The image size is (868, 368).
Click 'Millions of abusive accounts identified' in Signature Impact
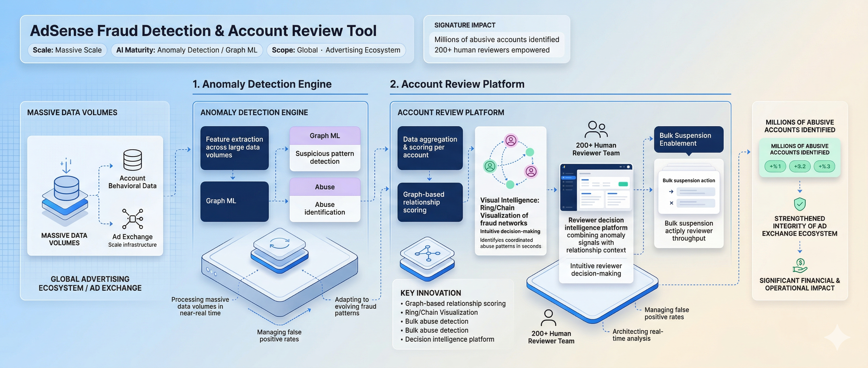coord(497,39)
